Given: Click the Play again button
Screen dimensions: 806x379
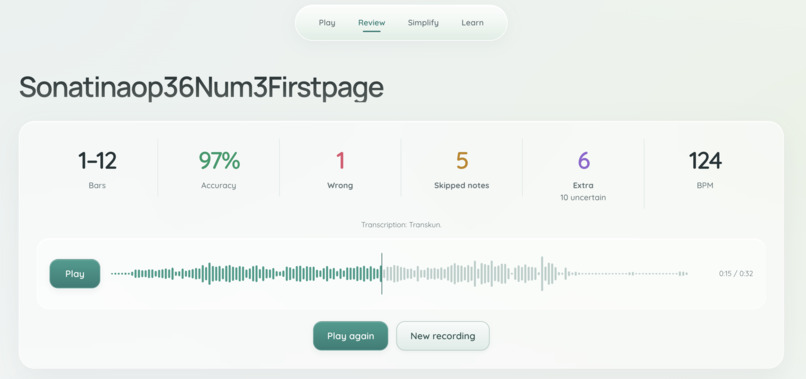Looking at the screenshot, I should (x=351, y=336).
